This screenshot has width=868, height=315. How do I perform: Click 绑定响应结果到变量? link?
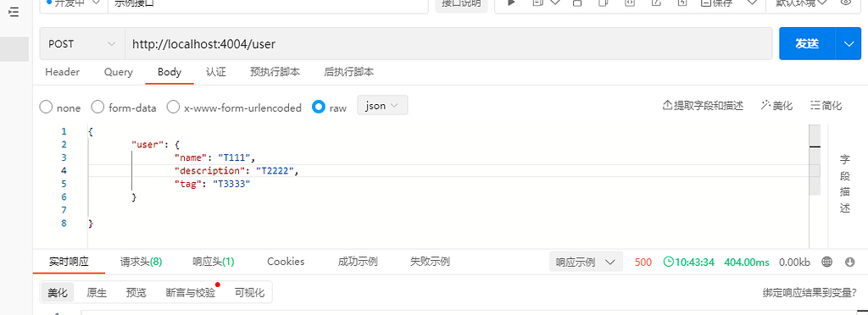810,293
